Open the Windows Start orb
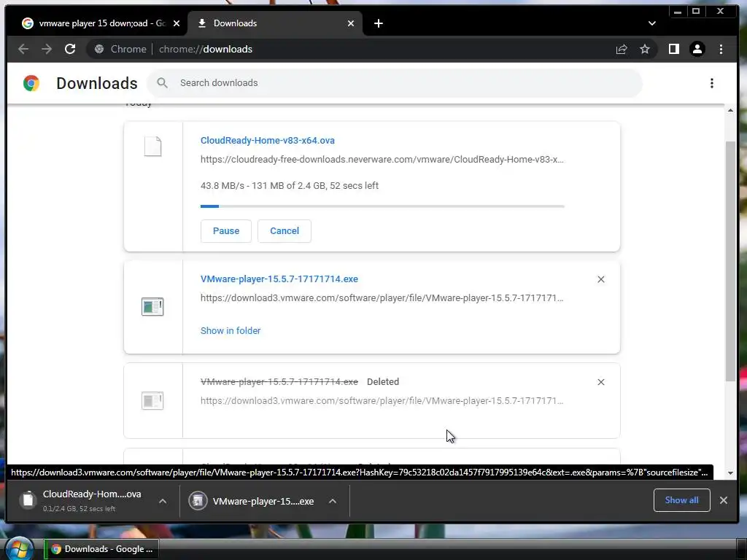This screenshot has height=560, width=747. [x=19, y=548]
